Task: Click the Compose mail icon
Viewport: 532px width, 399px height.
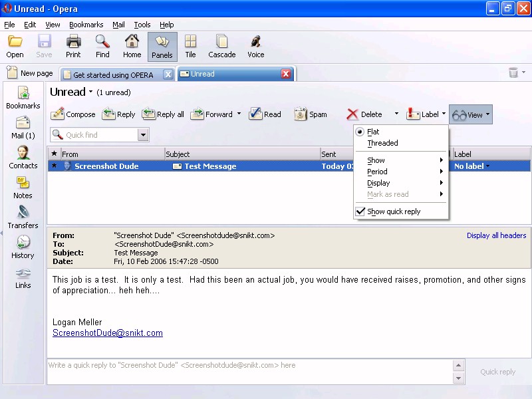Action: [x=58, y=114]
